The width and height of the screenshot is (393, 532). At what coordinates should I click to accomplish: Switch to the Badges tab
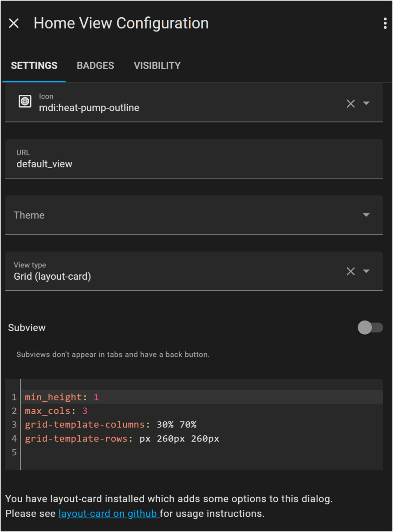95,66
